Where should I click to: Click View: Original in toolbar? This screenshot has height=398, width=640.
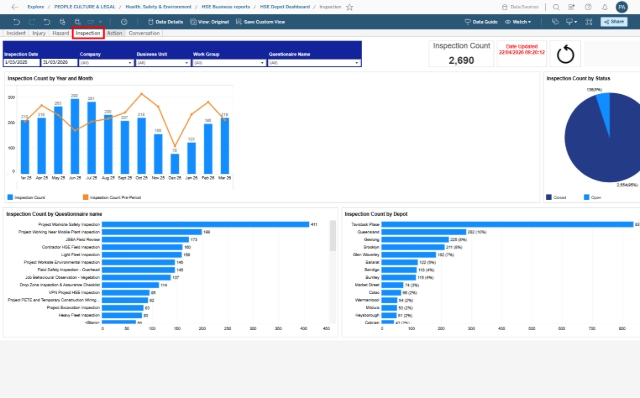coord(210,22)
